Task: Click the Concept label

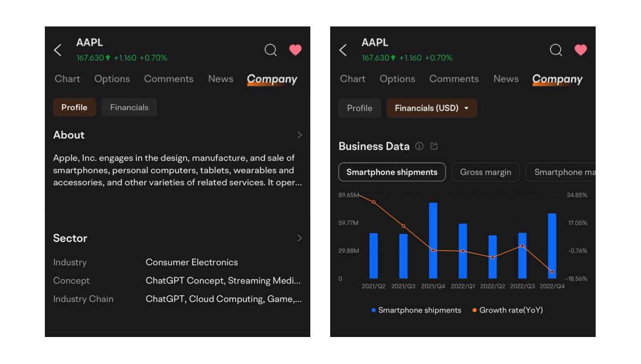Action: click(71, 281)
